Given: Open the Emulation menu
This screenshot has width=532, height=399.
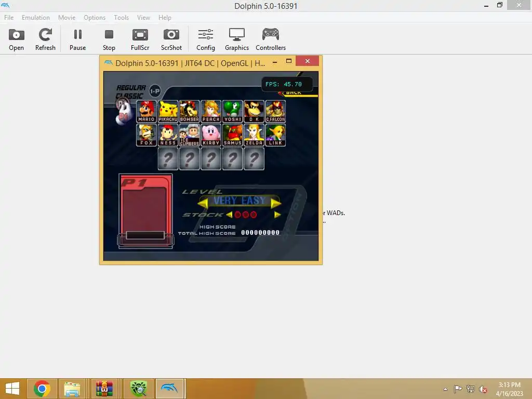Looking at the screenshot, I should [36, 18].
